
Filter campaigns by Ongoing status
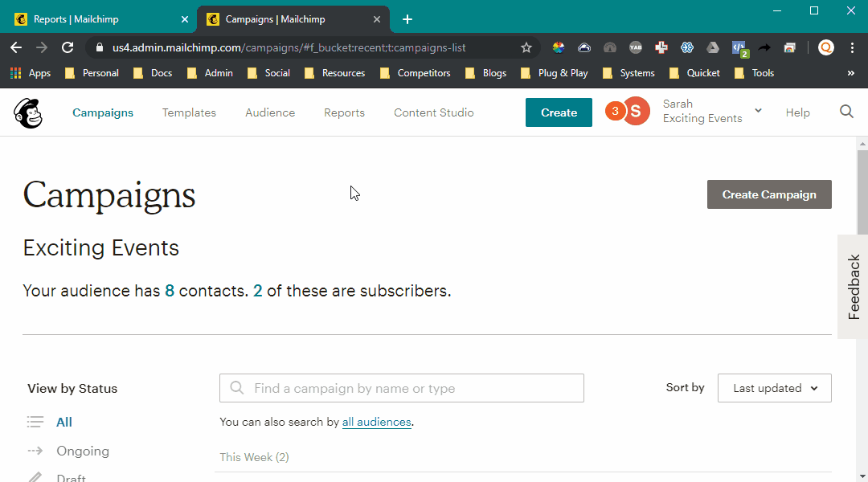pyautogui.click(x=83, y=451)
